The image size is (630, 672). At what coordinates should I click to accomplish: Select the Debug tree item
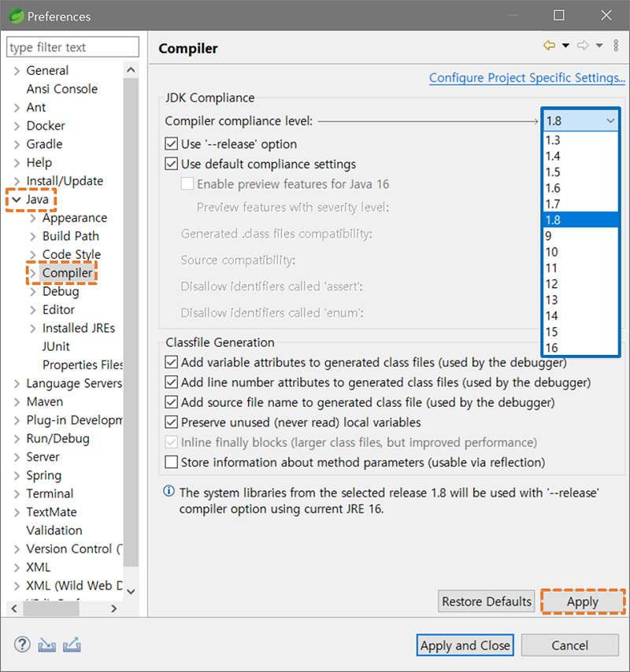[61, 291]
